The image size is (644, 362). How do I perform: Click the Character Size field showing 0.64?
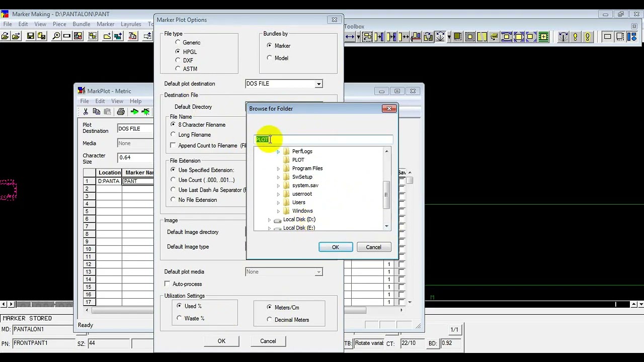[135, 158]
